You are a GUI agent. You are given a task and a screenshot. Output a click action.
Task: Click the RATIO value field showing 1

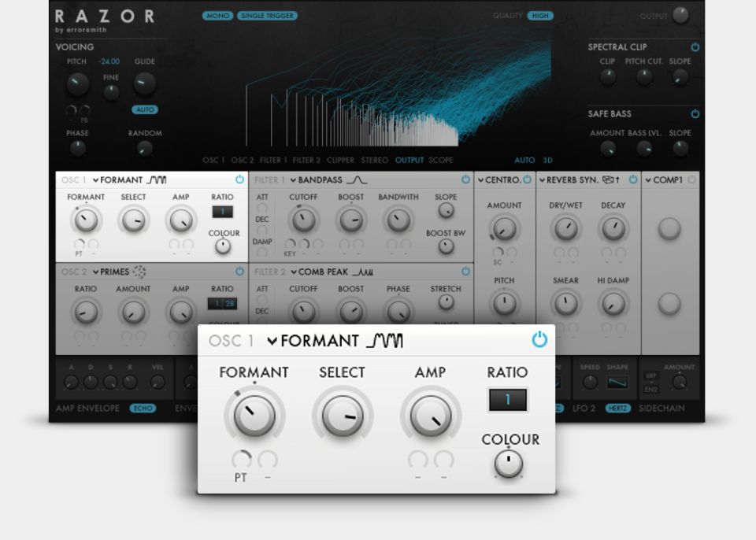point(508,401)
